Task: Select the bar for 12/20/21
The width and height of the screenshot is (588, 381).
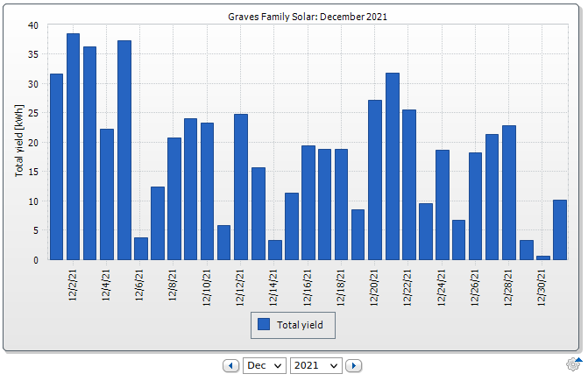Action: 375,180
